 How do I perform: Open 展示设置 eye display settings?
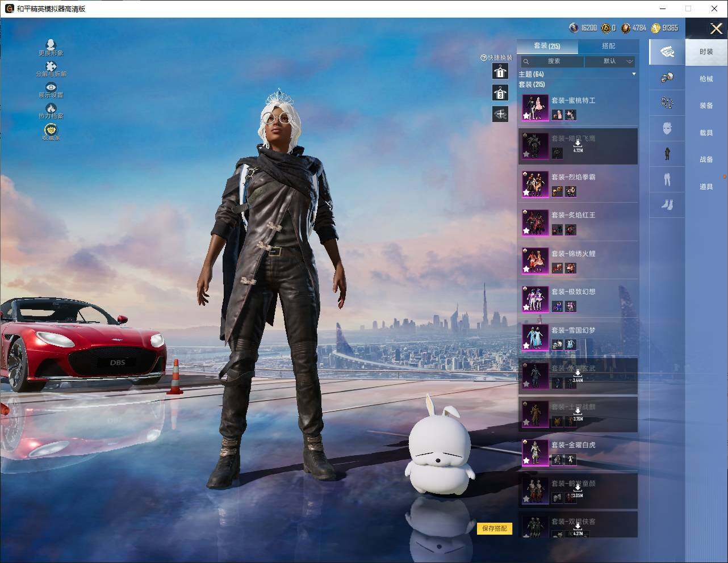click(51, 87)
